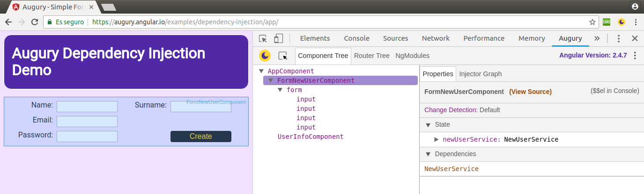This screenshot has width=644, height=194.
Task: Bookmark this page with the star icon
Action: [592, 22]
